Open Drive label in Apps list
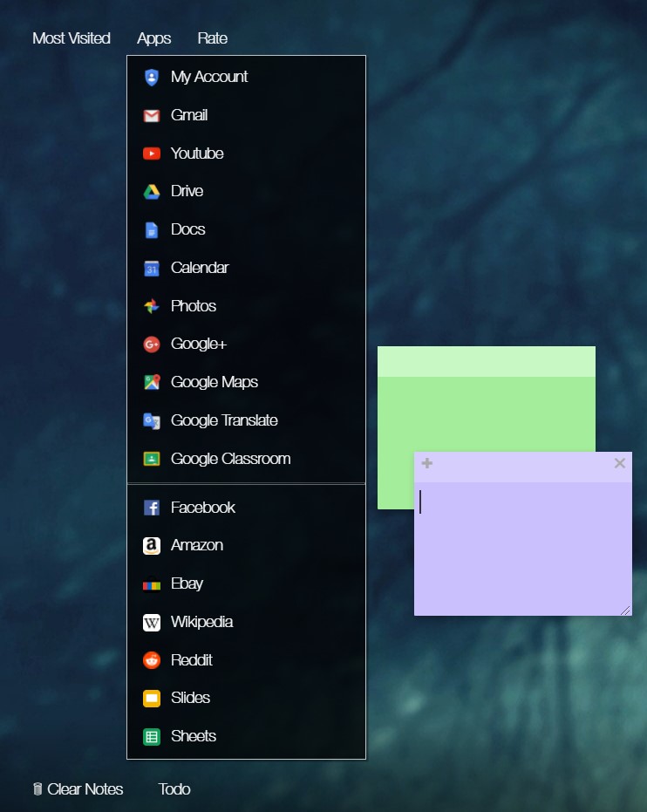The height and width of the screenshot is (812, 647). tap(187, 191)
